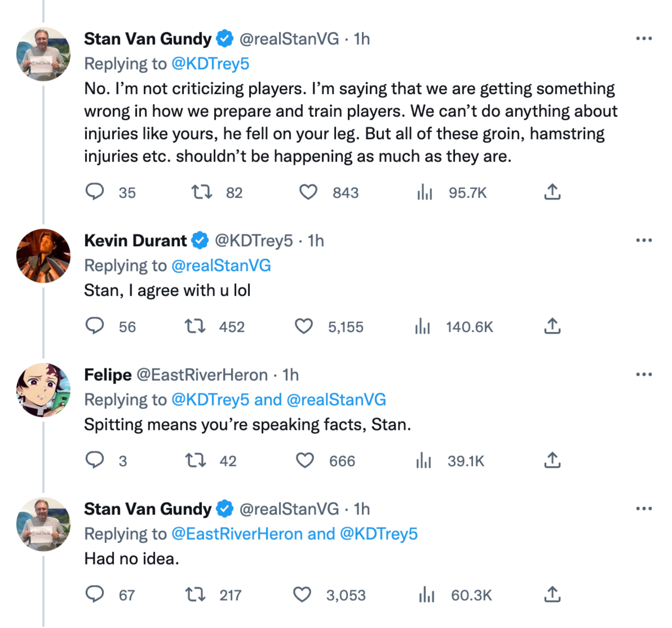View analytics for Felipe's tweet
672x628 pixels.
(x=424, y=460)
